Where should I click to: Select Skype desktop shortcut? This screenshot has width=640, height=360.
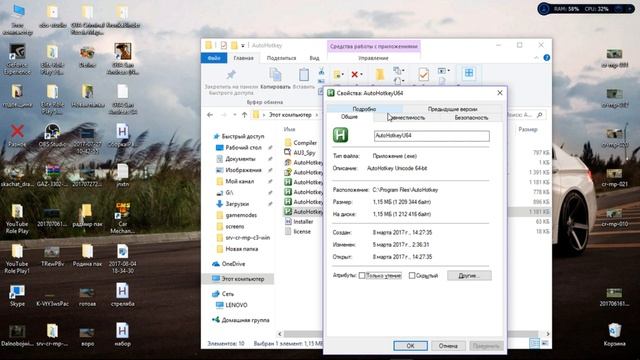click(x=17, y=296)
